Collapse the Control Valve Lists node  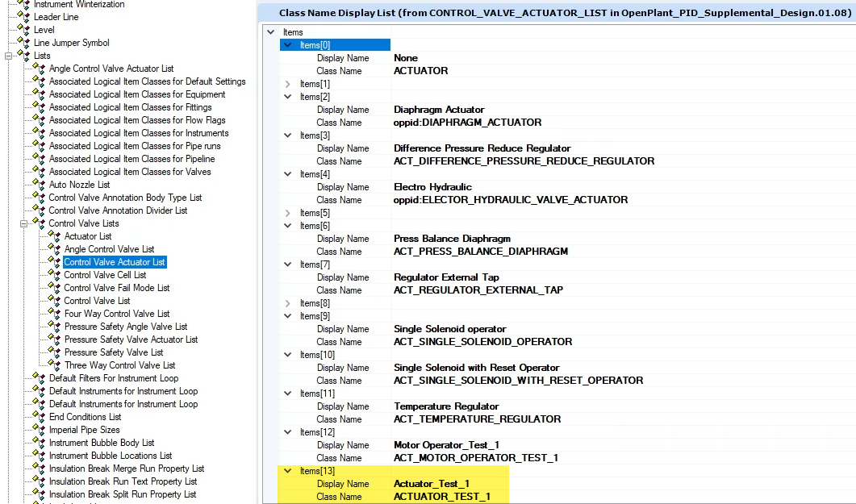(24, 223)
